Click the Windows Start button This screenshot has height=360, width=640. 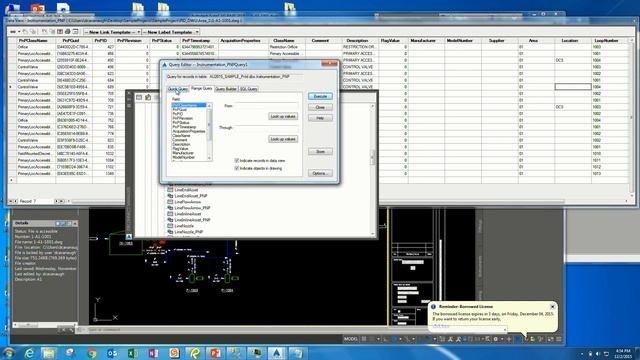click(x=8, y=353)
